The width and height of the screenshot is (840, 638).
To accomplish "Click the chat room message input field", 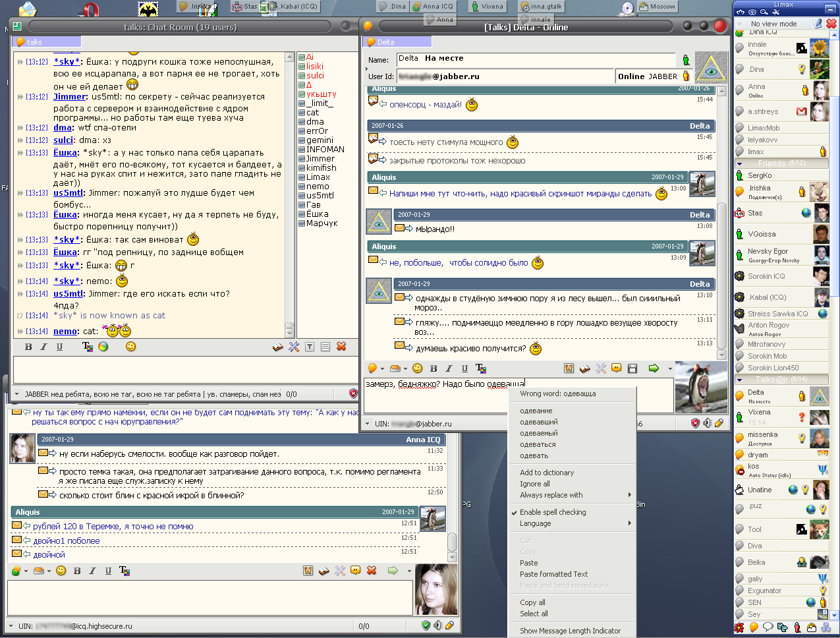I will click(184, 369).
